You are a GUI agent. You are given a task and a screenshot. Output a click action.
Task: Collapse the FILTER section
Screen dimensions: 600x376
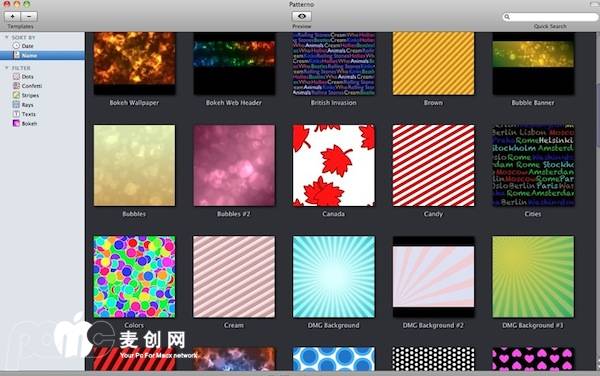click(7, 68)
